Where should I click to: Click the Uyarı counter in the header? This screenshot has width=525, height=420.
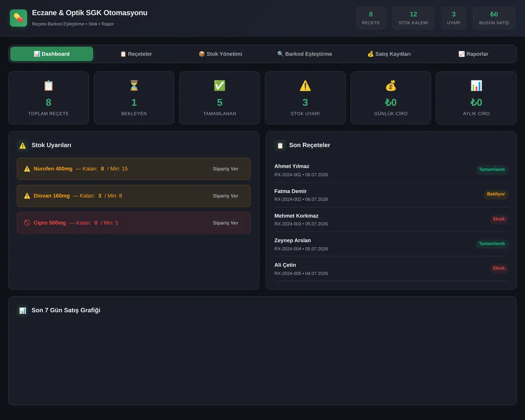(454, 18)
